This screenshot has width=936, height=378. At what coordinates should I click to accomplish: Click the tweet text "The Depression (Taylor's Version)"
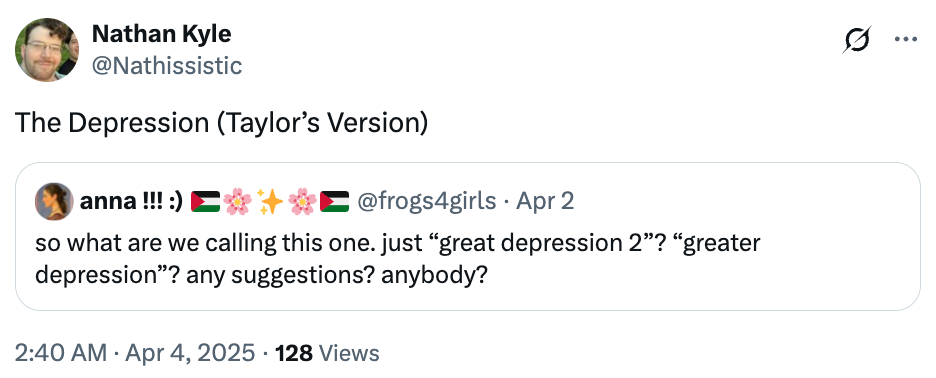coord(221,123)
